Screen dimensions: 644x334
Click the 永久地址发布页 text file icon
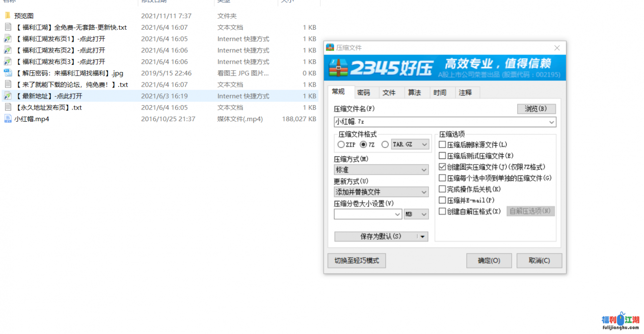(x=8, y=107)
